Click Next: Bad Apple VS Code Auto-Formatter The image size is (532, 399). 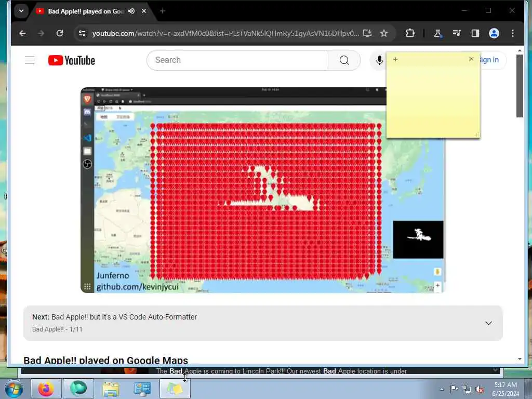115,317
